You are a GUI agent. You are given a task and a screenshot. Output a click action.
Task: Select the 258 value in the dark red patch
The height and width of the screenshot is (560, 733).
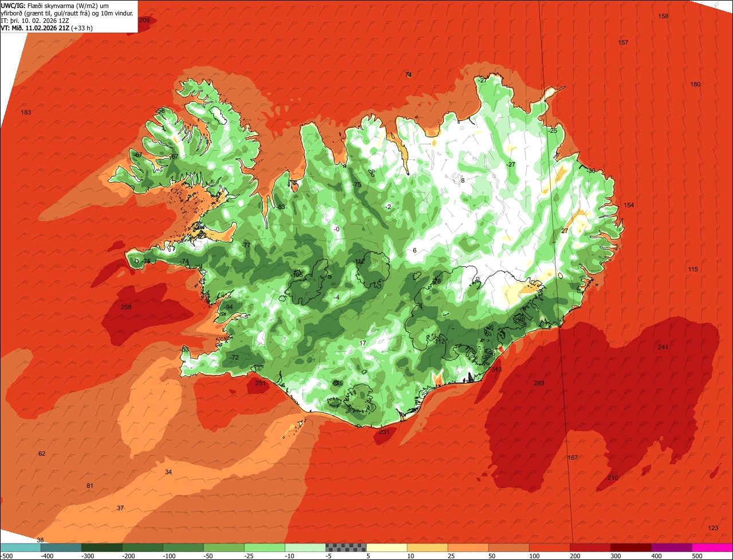pos(126,307)
